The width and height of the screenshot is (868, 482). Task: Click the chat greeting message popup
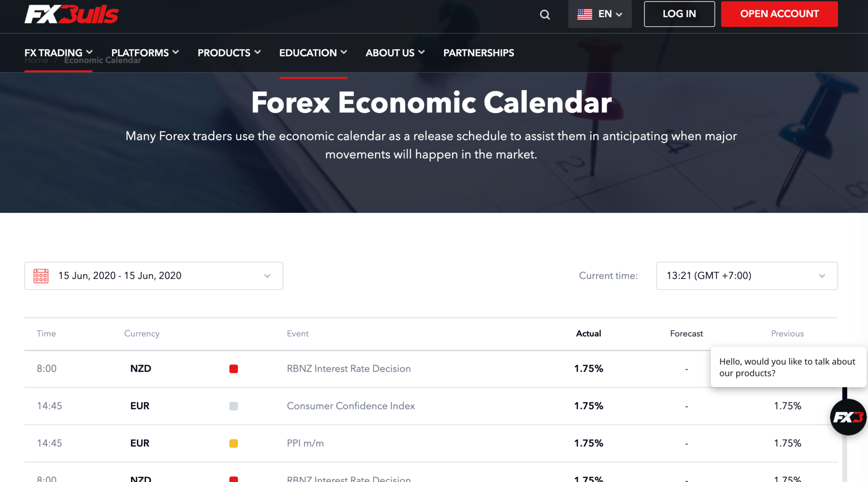coord(788,367)
